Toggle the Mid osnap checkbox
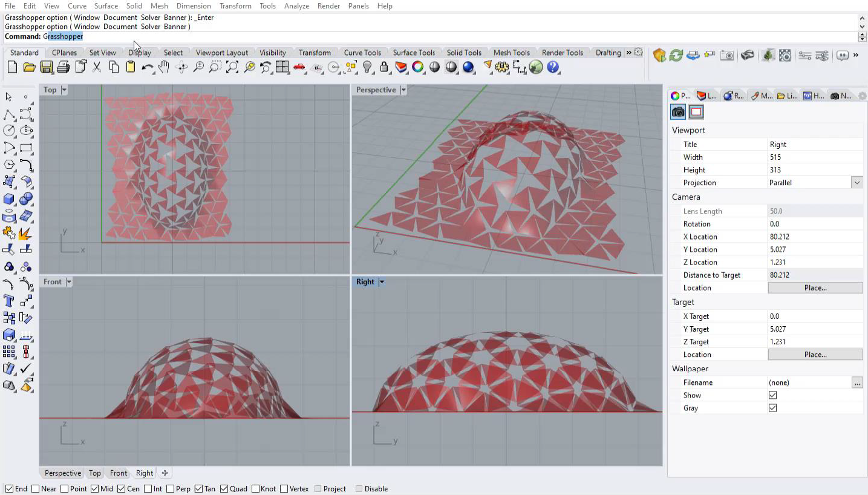 click(x=95, y=489)
